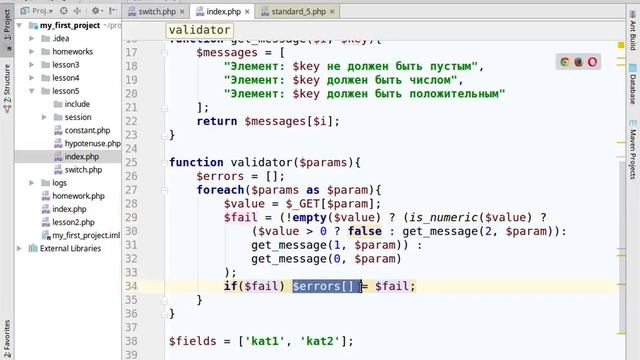The width and height of the screenshot is (640, 360).
Task: Select the homeworks folder row
Action: click(x=68, y=51)
